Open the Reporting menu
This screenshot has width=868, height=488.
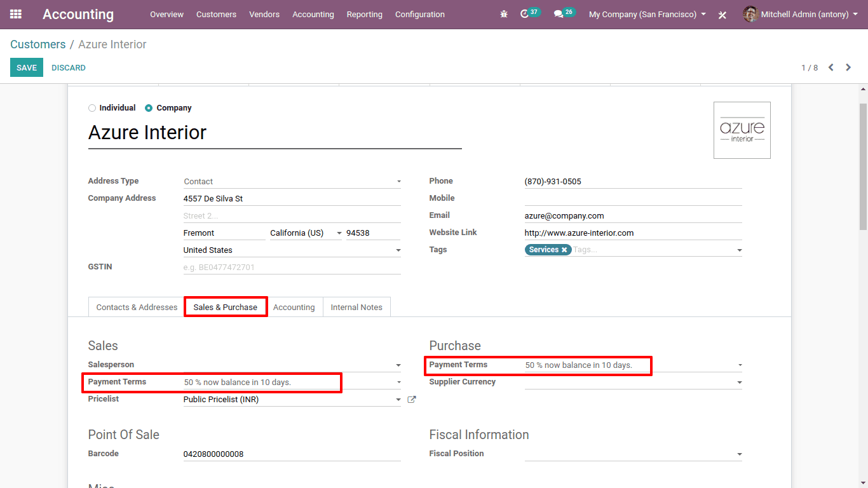coord(365,14)
